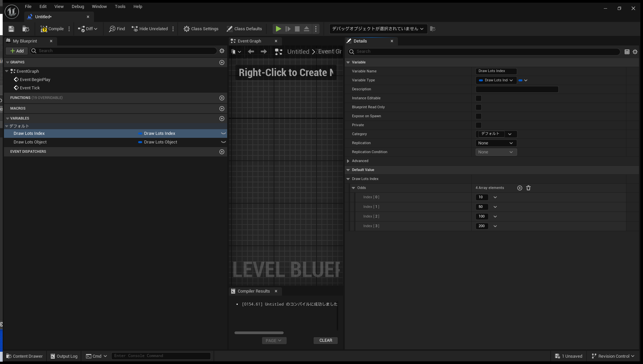The height and width of the screenshot is (364, 643).
Task: Enable the Private checkbox
Action: [x=479, y=125]
